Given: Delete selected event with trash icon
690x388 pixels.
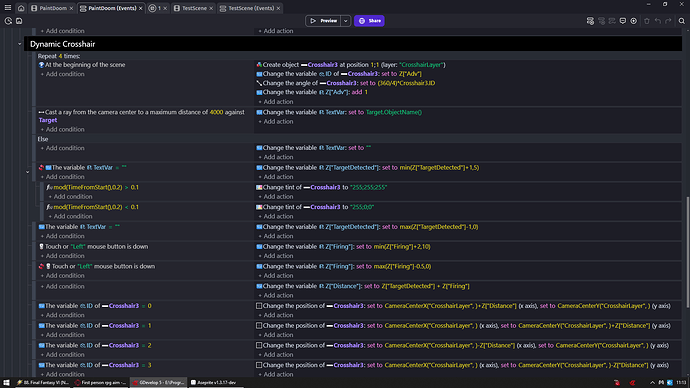Looking at the screenshot, I should (x=646, y=21).
